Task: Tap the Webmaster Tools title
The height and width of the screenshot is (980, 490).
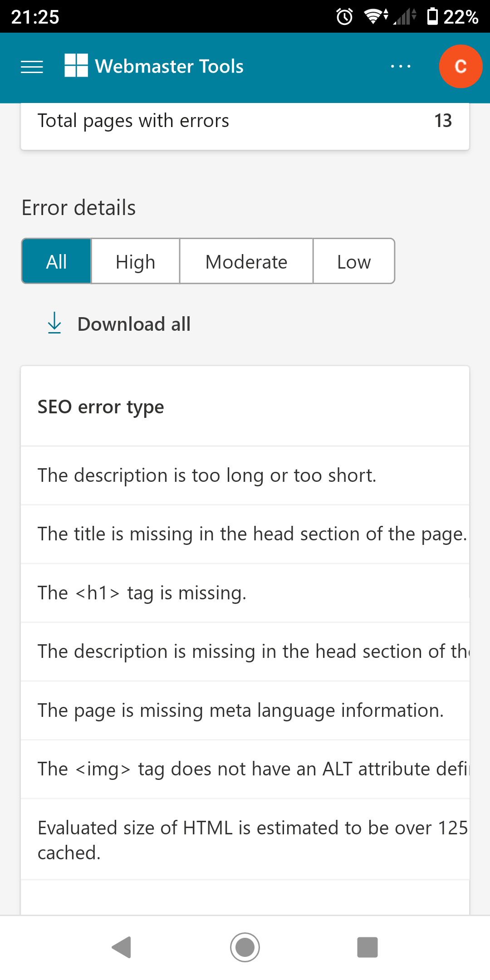Action: pos(169,66)
